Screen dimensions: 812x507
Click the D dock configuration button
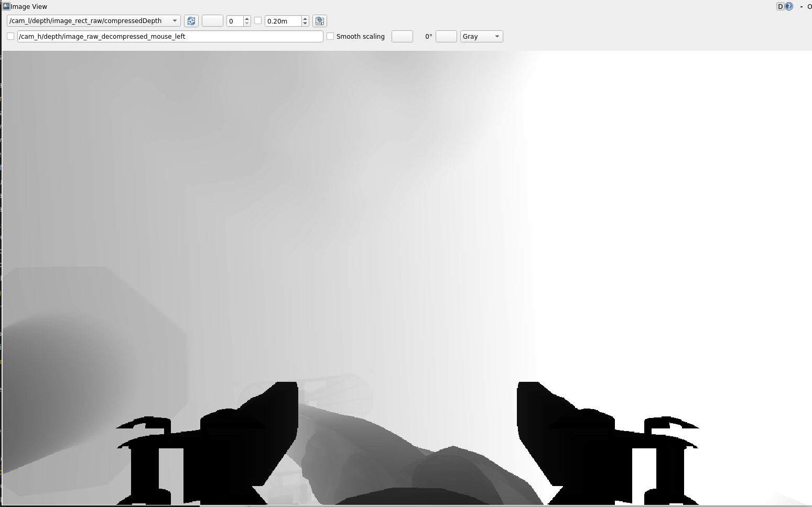pos(780,7)
